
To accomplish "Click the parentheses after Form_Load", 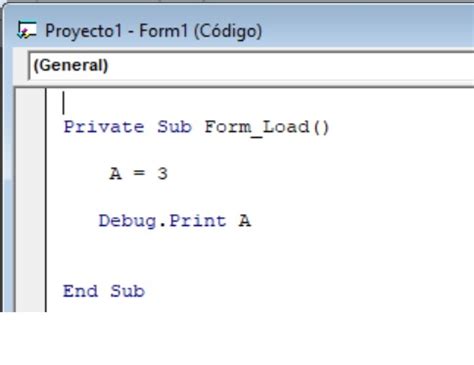I will click(x=321, y=128).
